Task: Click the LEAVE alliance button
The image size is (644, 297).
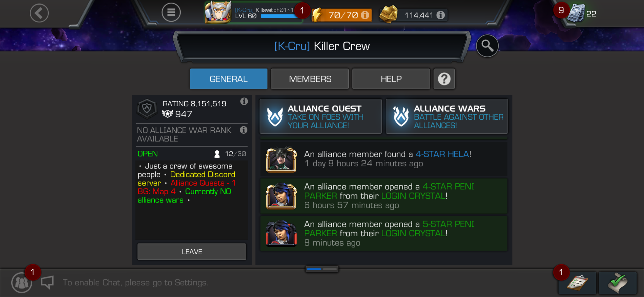Action: click(x=192, y=252)
